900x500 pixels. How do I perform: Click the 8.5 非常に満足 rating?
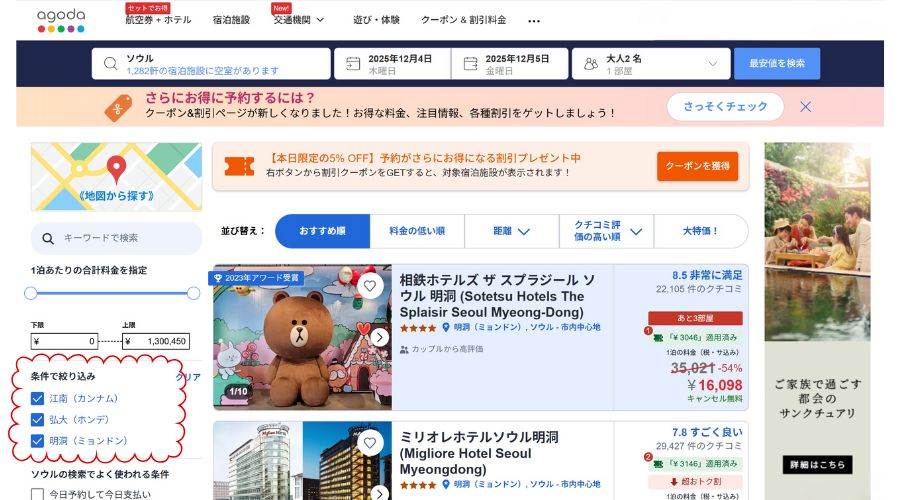tap(707, 276)
